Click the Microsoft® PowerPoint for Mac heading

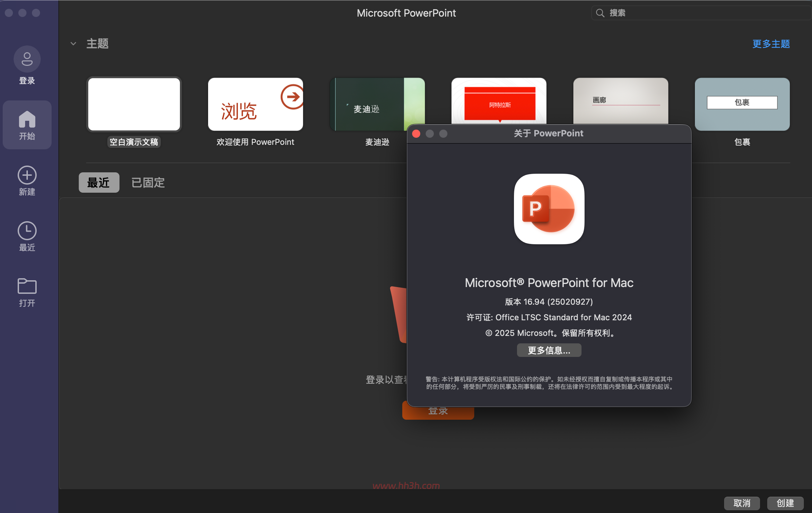(x=549, y=283)
